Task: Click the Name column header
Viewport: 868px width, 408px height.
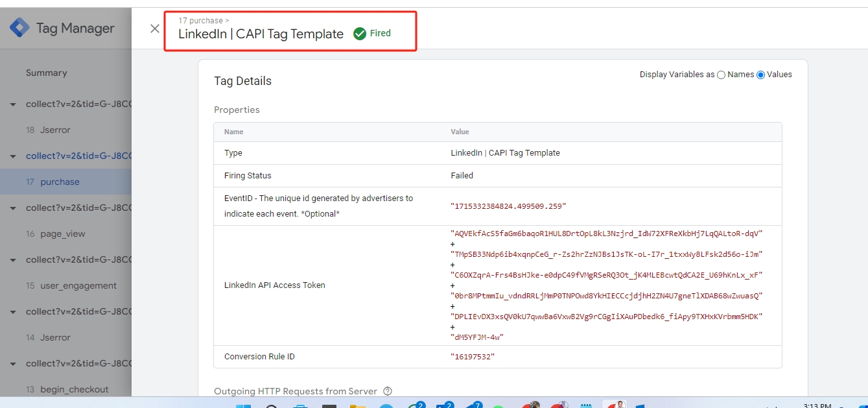Action: [234, 132]
